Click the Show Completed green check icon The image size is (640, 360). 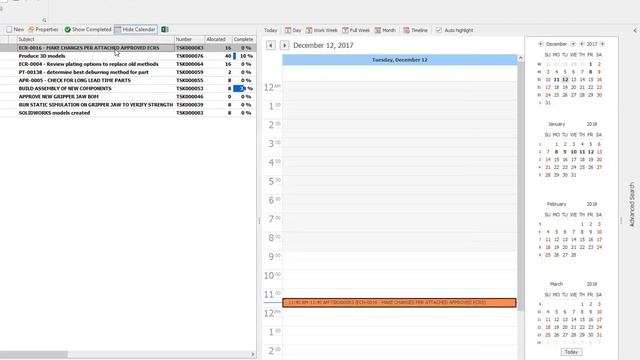(68, 29)
